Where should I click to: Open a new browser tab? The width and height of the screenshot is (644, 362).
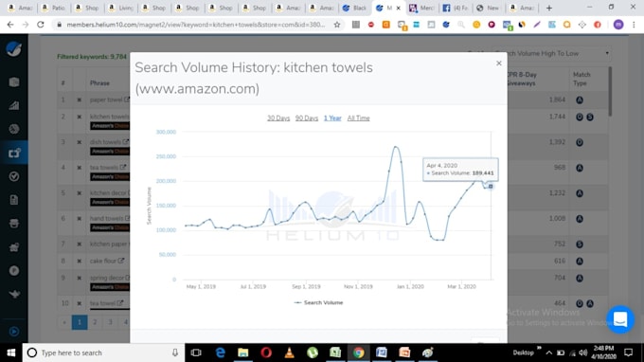pyautogui.click(x=548, y=8)
